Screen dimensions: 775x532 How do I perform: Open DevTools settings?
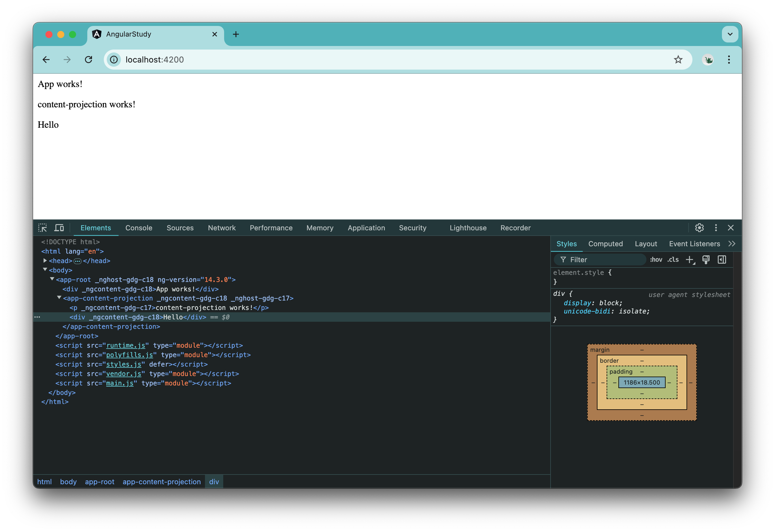699,228
